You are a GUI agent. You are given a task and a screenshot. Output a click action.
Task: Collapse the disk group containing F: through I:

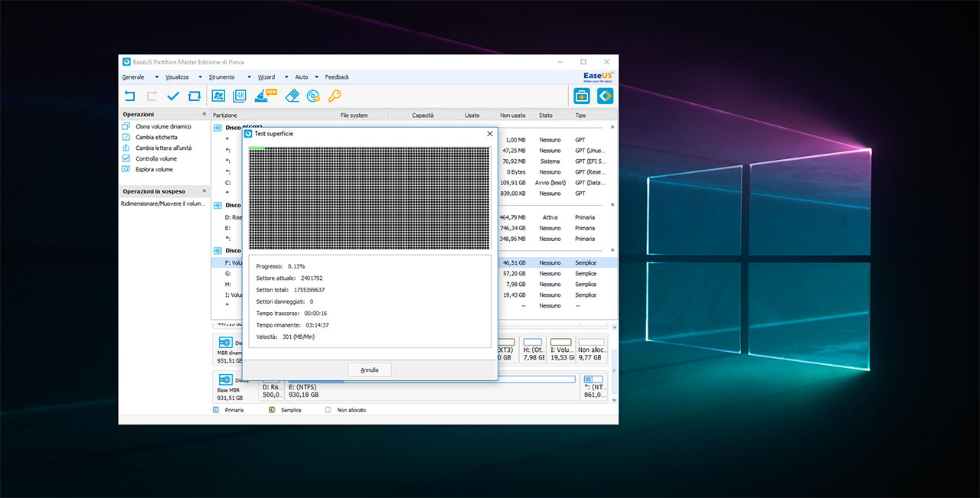pyautogui.click(x=611, y=250)
